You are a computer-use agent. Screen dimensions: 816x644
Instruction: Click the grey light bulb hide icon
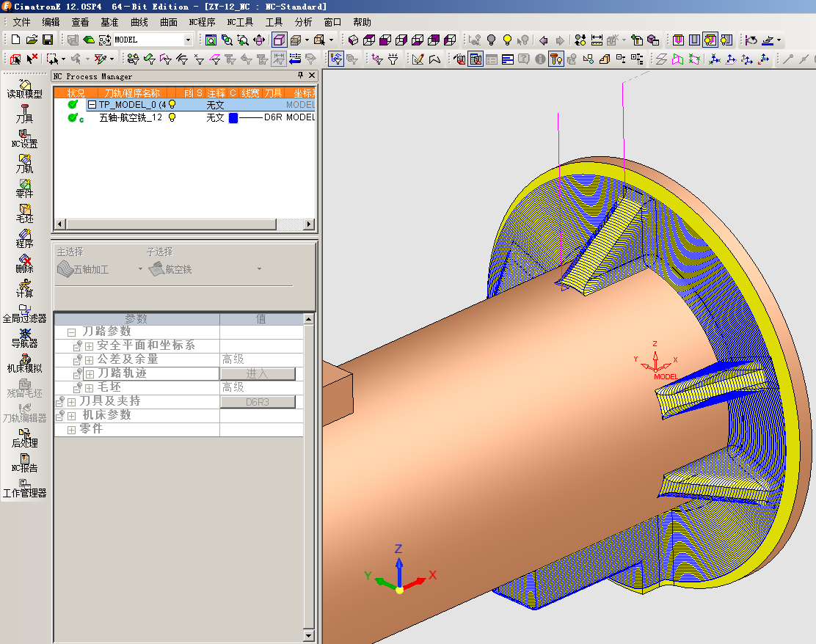(x=491, y=40)
